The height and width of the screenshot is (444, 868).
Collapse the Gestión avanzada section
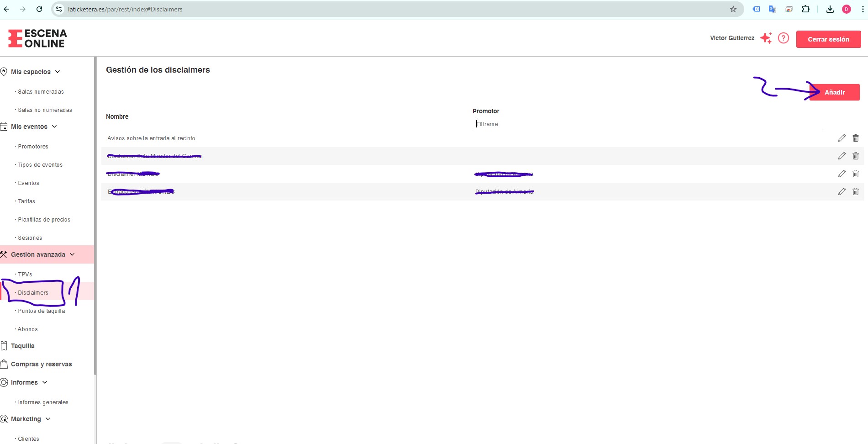tap(72, 254)
